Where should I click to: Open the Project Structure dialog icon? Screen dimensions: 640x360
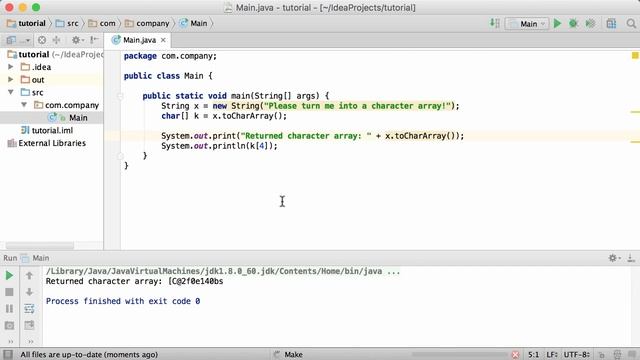click(x=611, y=24)
